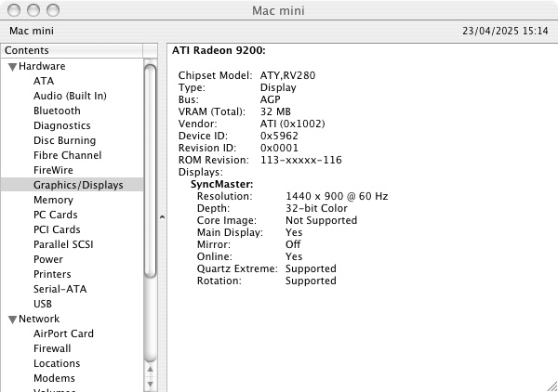Click the sidebar scroll down arrow
Image resolution: width=558 pixels, height=392 pixels.
pyautogui.click(x=151, y=383)
